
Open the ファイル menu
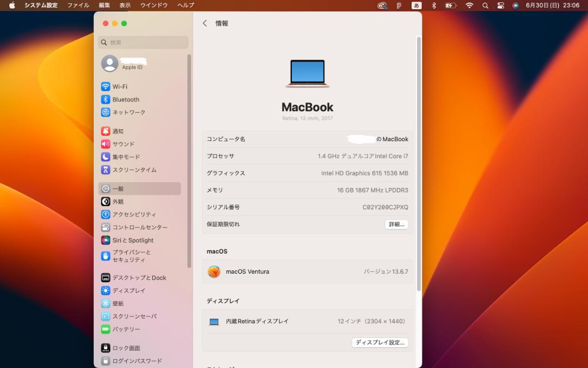pyautogui.click(x=78, y=5)
